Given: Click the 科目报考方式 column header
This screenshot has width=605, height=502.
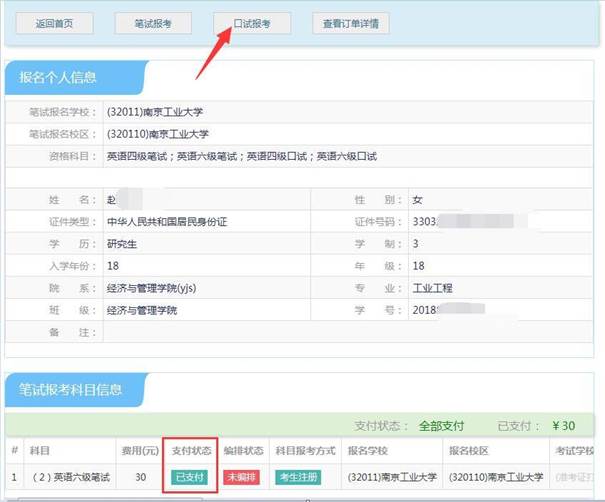Looking at the screenshot, I should tap(304, 451).
